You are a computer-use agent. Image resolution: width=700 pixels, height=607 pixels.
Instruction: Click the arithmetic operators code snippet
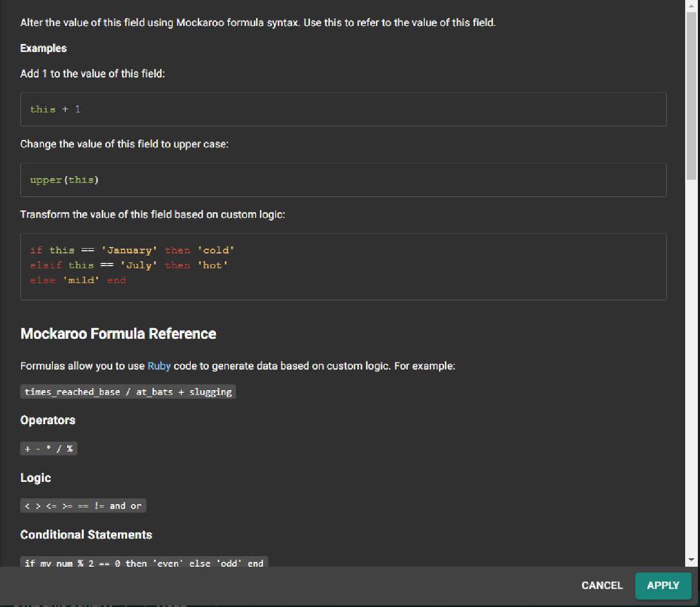[x=48, y=448]
